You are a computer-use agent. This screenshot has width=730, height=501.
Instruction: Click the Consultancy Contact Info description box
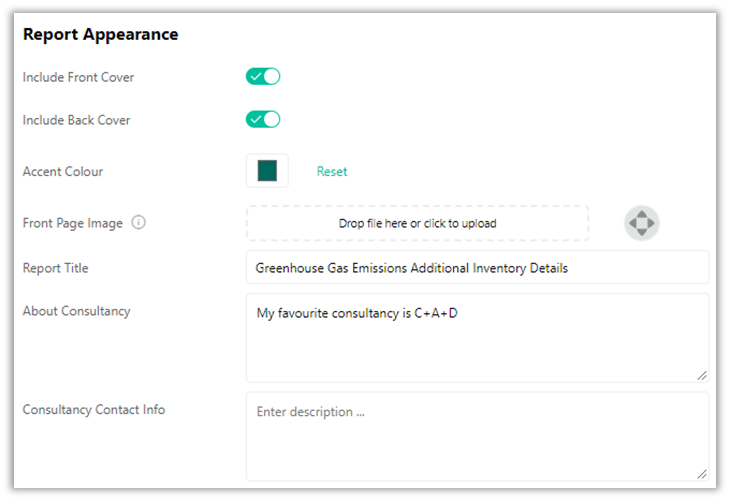477,436
